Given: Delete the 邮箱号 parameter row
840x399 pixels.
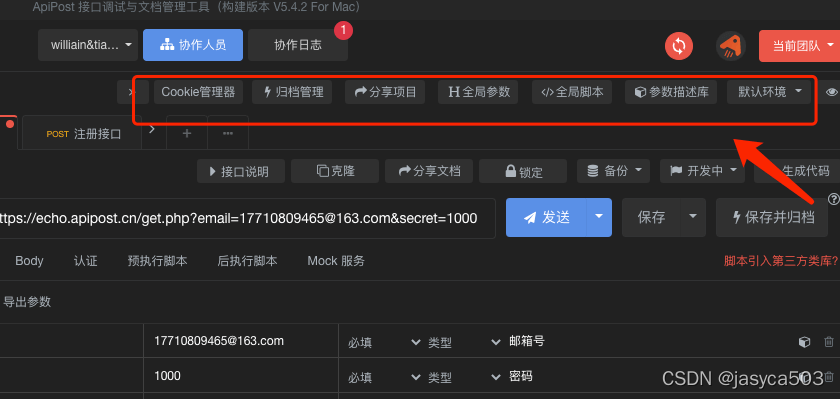Looking at the screenshot, I should [829, 342].
